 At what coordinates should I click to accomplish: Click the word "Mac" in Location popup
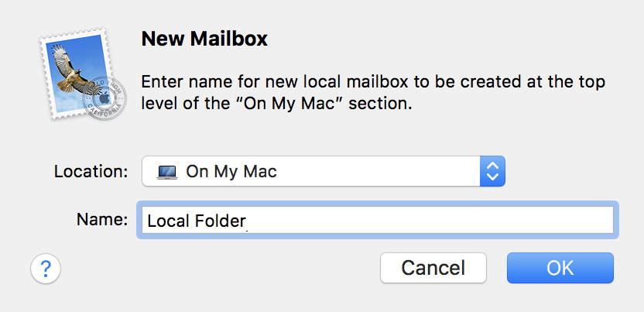261,172
